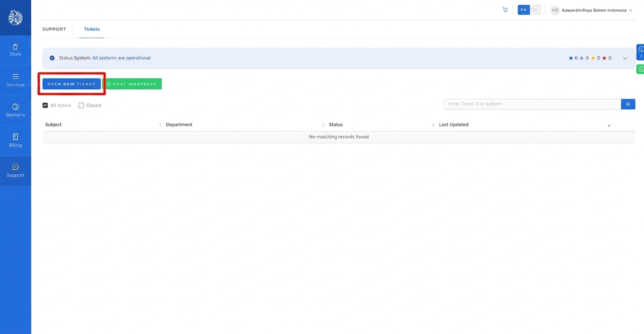This screenshot has width=644, height=334.
Task: Tick the All Active checkbox
Action: (45, 105)
